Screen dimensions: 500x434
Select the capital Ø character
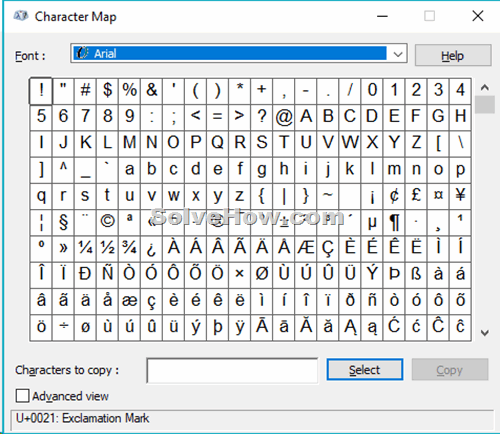point(262,275)
